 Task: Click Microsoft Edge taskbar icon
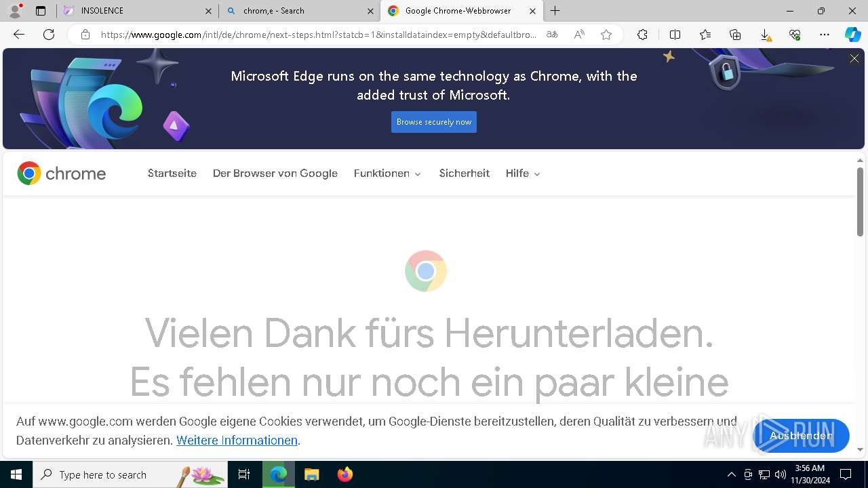tap(279, 474)
